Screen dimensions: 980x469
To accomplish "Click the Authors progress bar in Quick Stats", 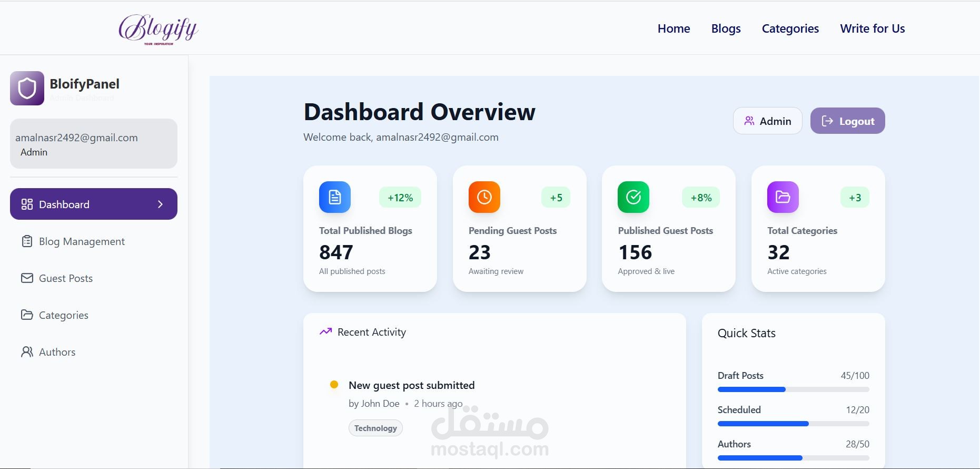I will [x=794, y=458].
